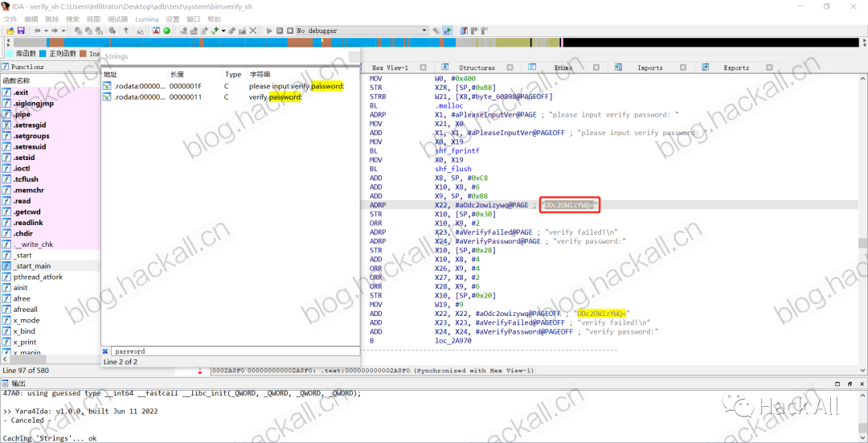Open the 帮助 menu
Viewport: 868px width, 443px height.
tap(215, 19)
